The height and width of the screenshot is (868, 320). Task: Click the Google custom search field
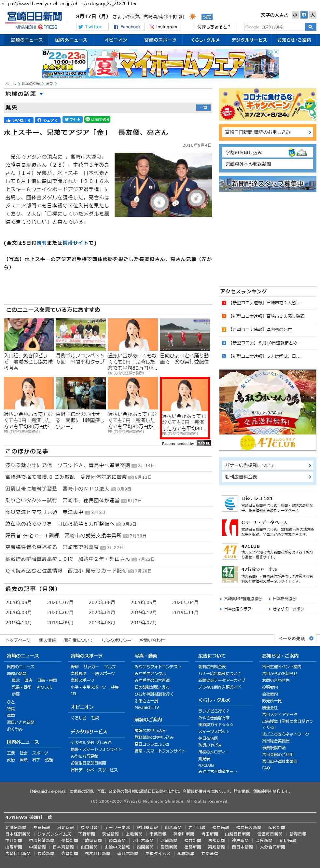274,27
